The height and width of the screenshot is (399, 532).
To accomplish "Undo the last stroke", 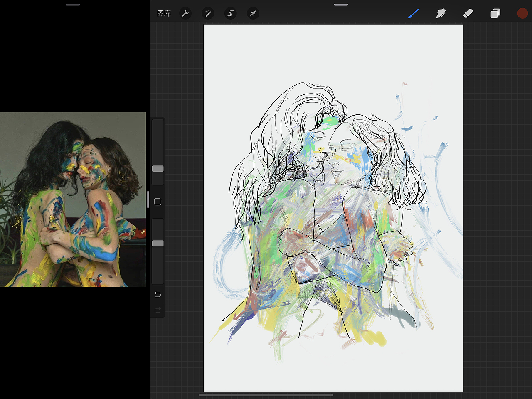I will [158, 294].
